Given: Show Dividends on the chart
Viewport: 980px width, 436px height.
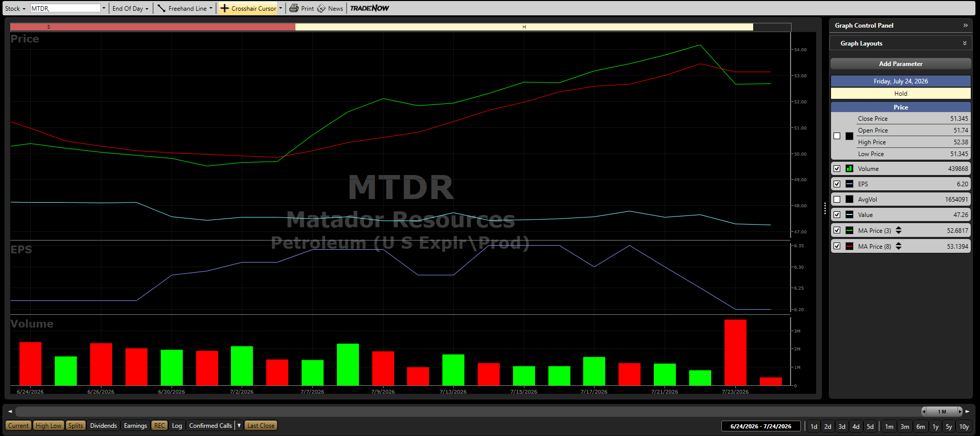Looking at the screenshot, I should click(103, 426).
